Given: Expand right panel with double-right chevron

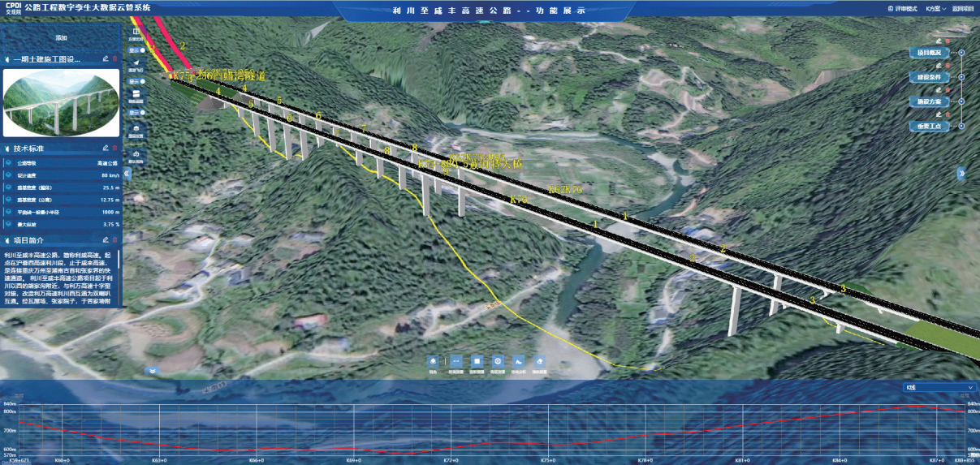Looking at the screenshot, I should coord(961,173).
